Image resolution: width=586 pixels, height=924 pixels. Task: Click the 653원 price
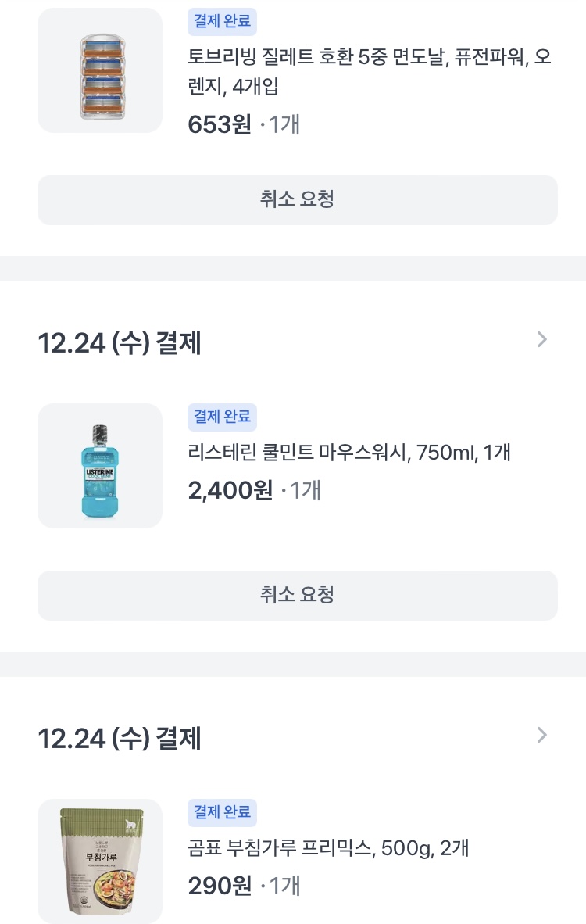click(x=220, y=124)
